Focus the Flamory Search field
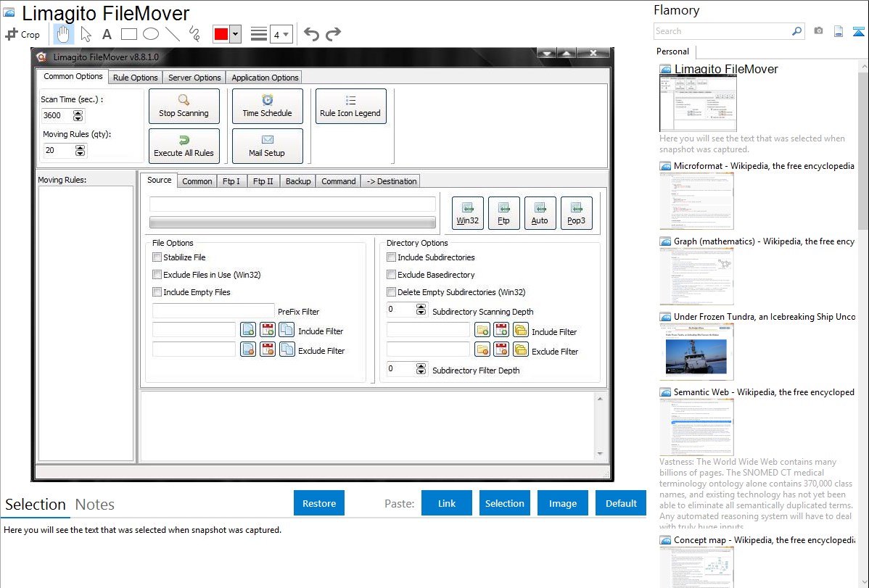 pyautogui.click(x=722, y=31)
